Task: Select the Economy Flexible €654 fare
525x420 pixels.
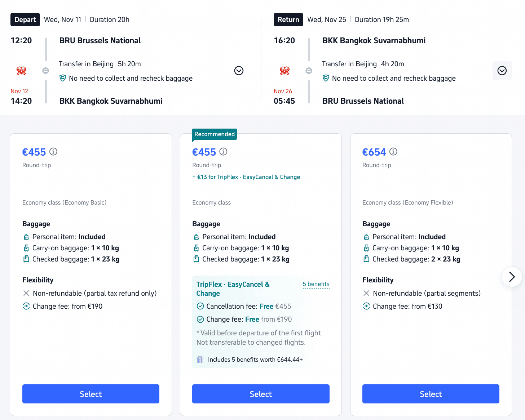Action: click(x=431, y=394)
